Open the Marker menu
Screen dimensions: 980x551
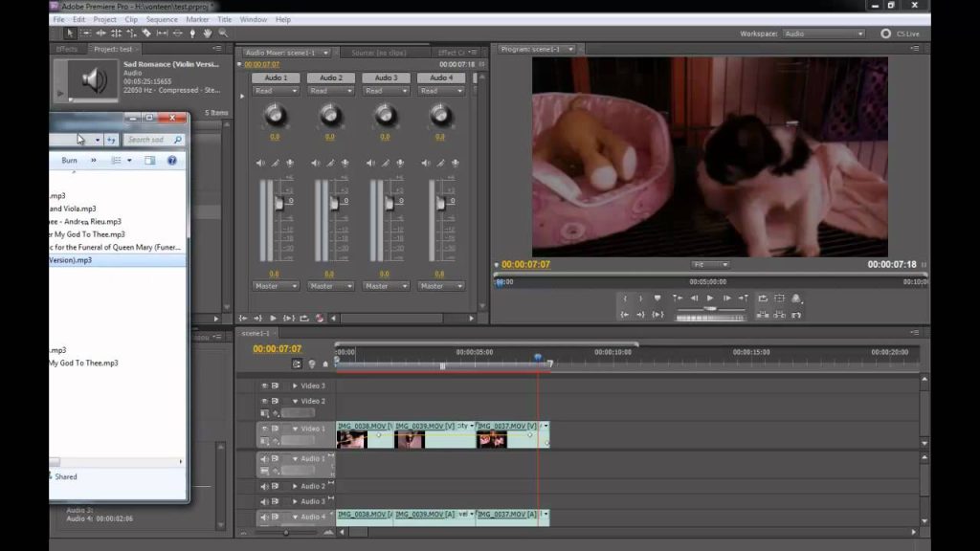[197, 19]
